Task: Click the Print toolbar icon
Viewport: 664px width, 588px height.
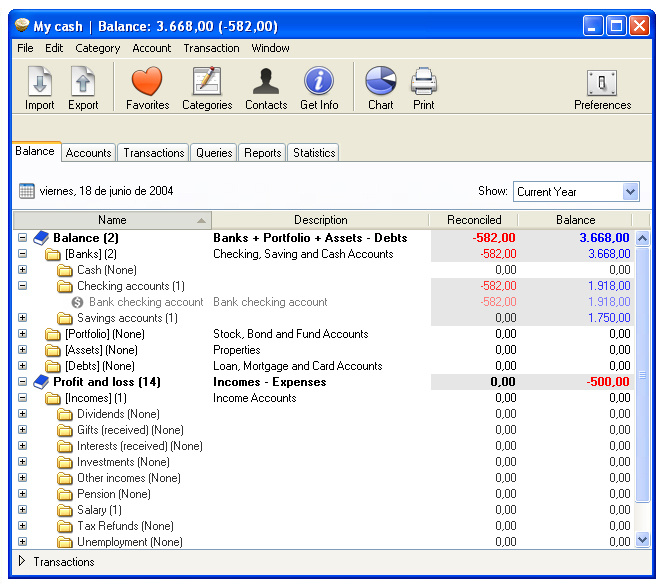Action: [423, 87]
